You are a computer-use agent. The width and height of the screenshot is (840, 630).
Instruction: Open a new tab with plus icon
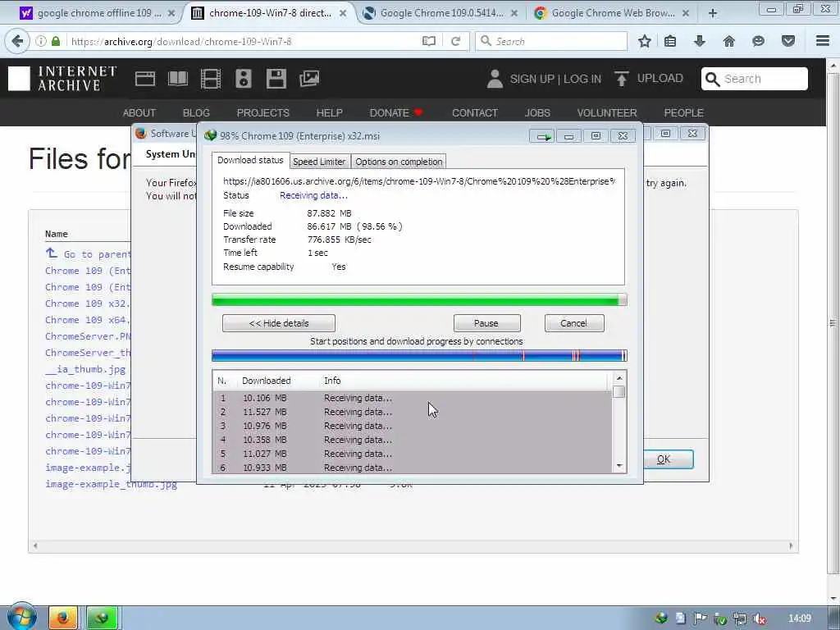pos(713,13)
